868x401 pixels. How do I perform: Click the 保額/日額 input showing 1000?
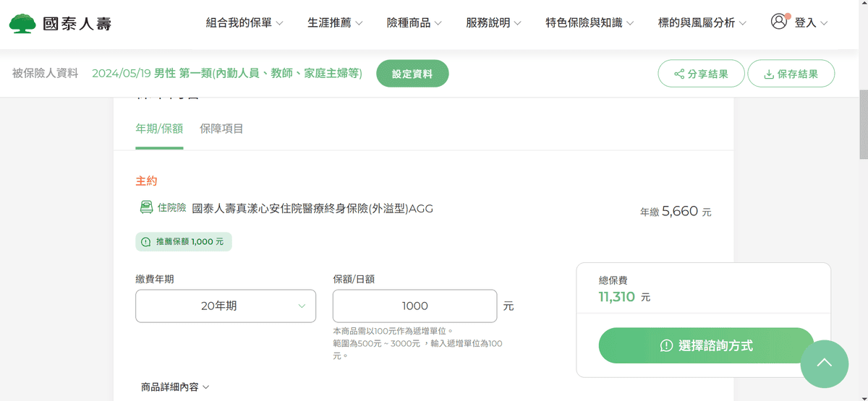point(414,306)
